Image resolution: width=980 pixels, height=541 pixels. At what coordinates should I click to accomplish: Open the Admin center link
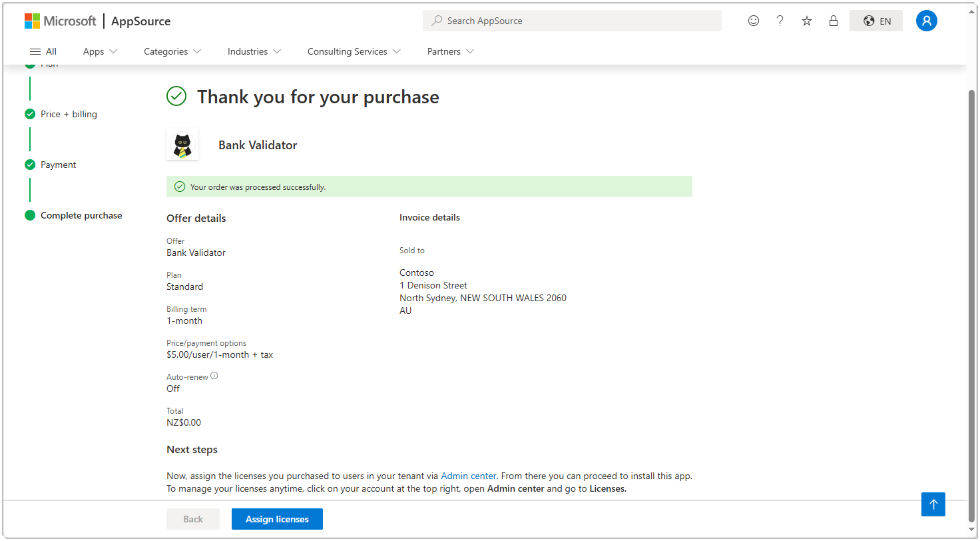469,476
